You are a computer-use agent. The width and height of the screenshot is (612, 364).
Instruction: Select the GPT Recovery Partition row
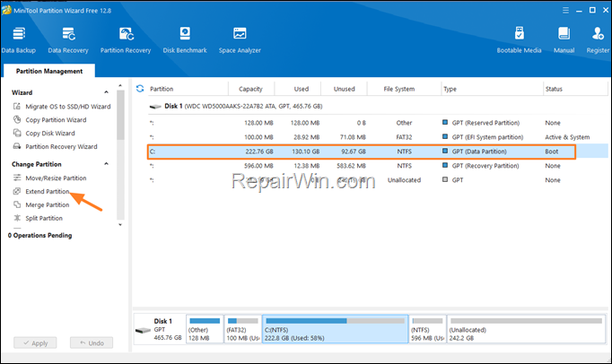tap(378, 166)
